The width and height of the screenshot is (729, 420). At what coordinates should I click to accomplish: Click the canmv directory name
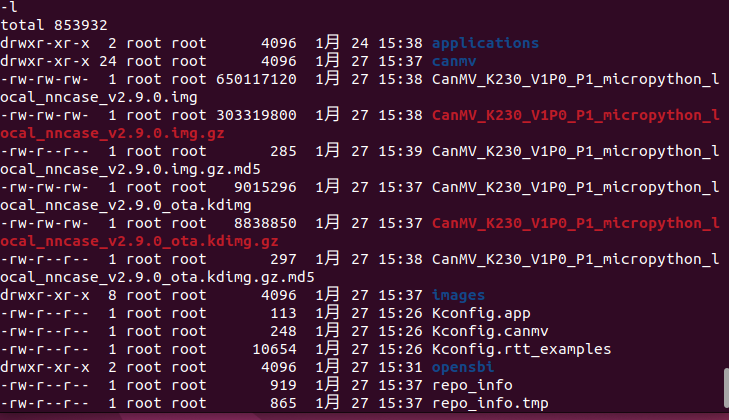tap(454, 61)
